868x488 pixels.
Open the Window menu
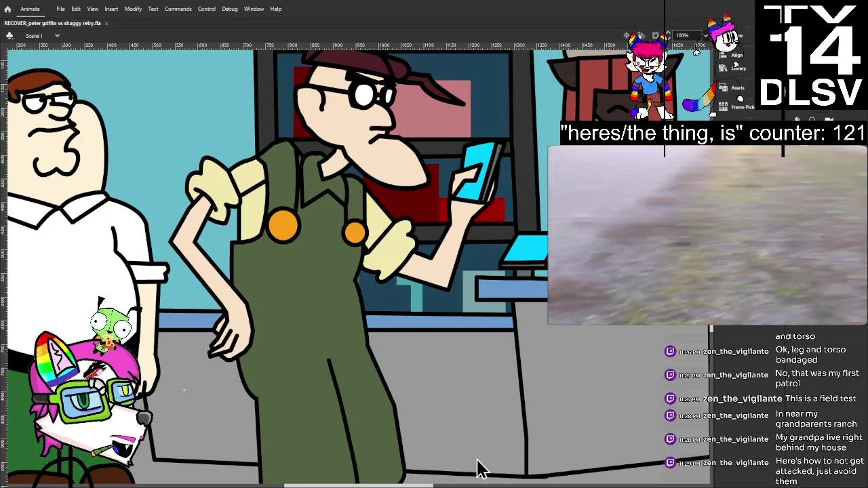254,9
